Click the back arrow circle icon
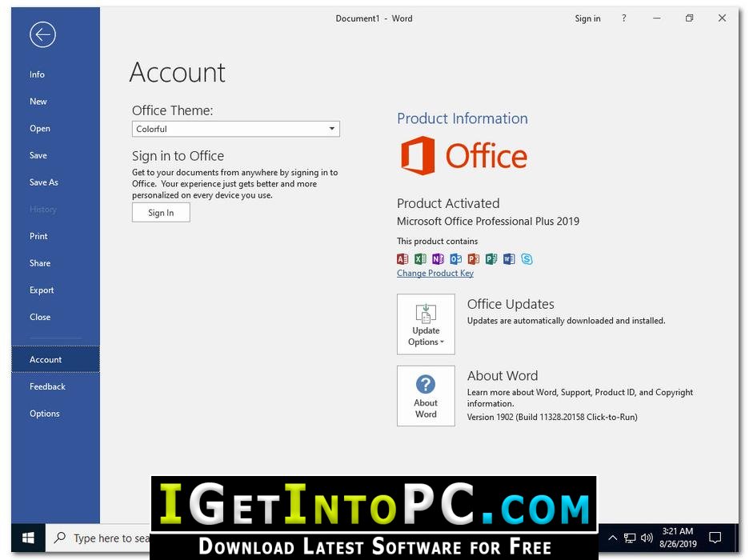 (42, 34)
